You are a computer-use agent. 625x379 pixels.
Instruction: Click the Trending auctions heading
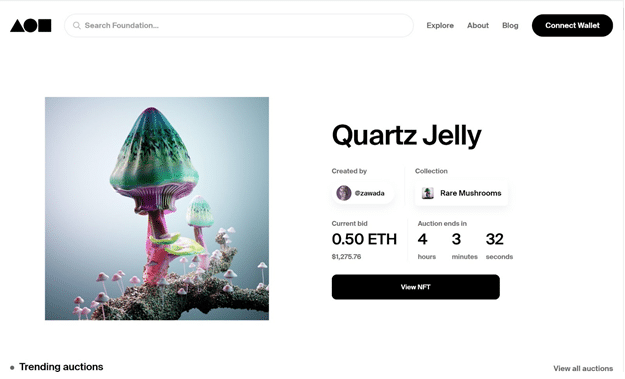click(61, 367)
